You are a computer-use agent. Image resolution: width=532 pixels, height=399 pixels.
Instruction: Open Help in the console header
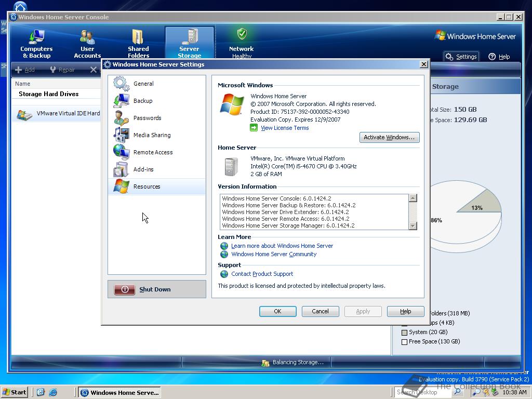[499, 57]
